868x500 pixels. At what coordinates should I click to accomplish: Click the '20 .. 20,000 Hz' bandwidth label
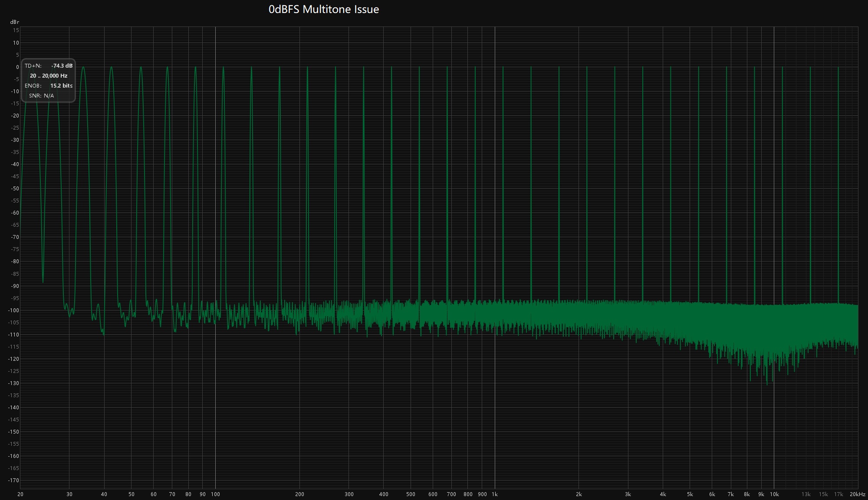pos(49,76)
